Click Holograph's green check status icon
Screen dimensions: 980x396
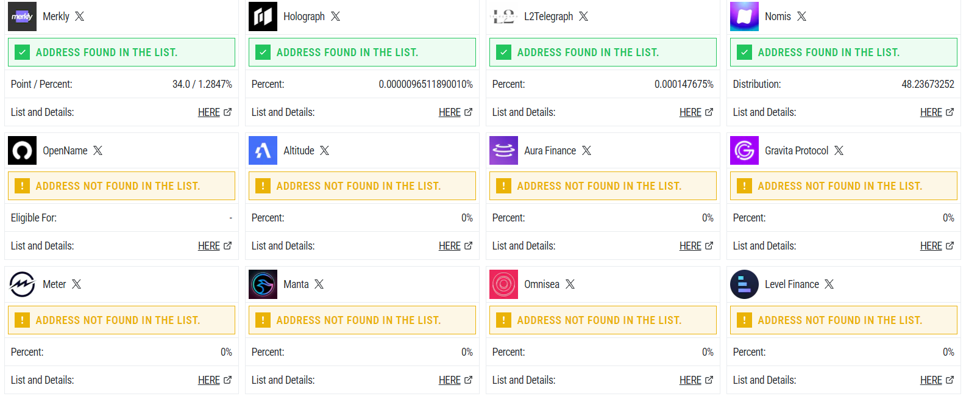coord(263,52)
